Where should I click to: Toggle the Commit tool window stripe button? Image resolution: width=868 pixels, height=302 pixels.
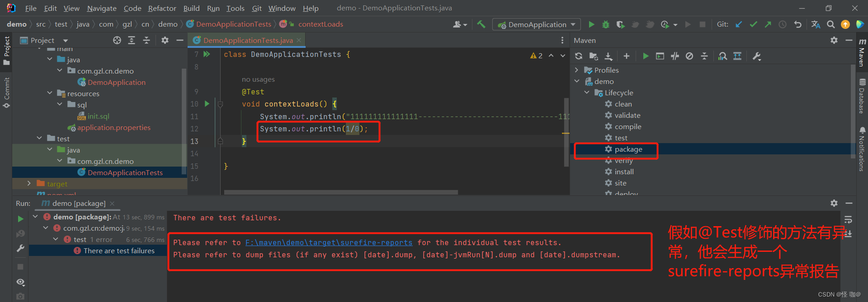[x=6, y=92]
